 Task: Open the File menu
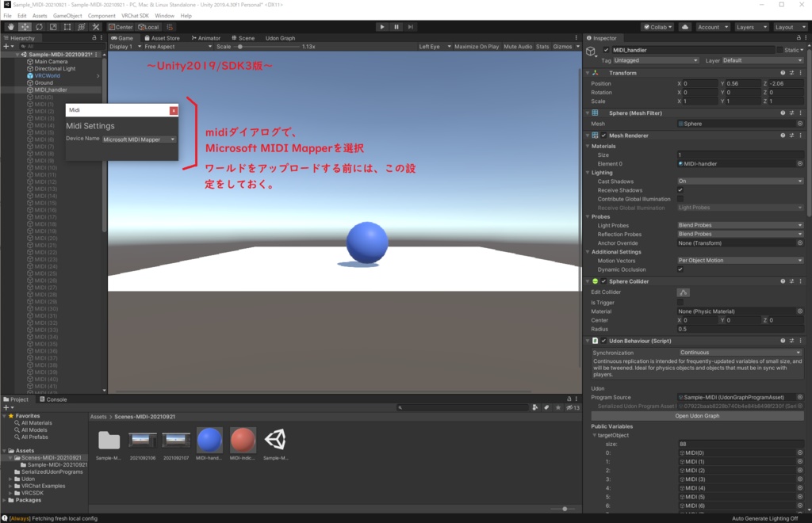click(x=7, y=16)
